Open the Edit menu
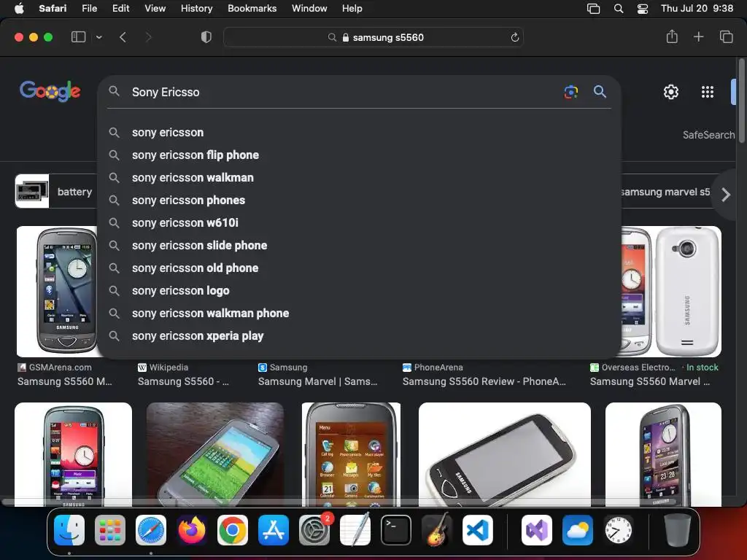 click(120, 8)
